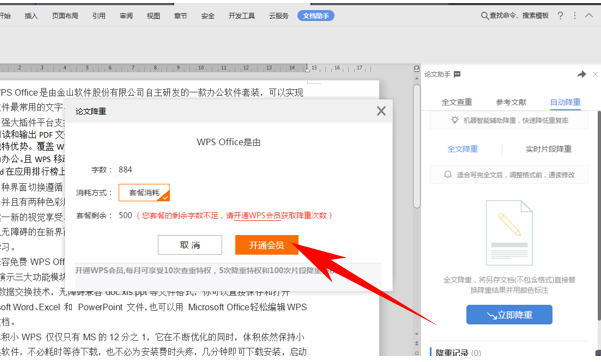This screenshot has width=601, height=362.
Task: Click the scroll-down arrow of document scrollbar
Action: [x=417, y=334]
